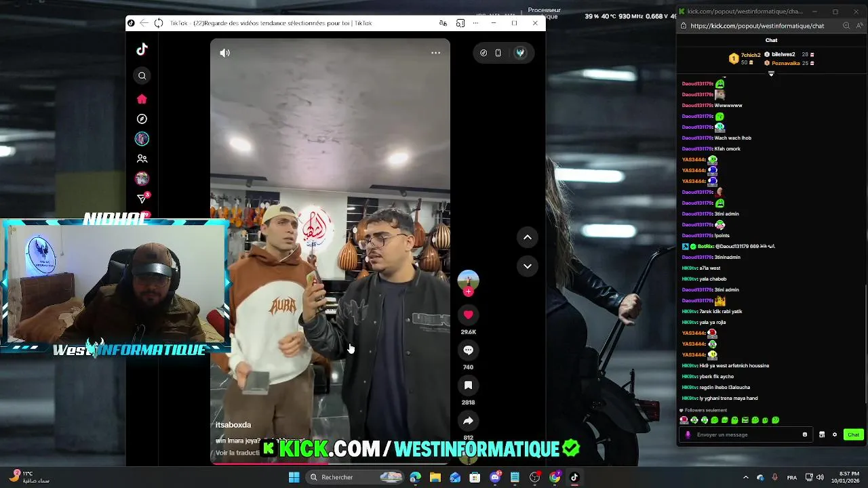Click BotRix message mentioning Daoud131179
Image resolution: width=868 pixels, height=488 pixels.
coord(728,246)
